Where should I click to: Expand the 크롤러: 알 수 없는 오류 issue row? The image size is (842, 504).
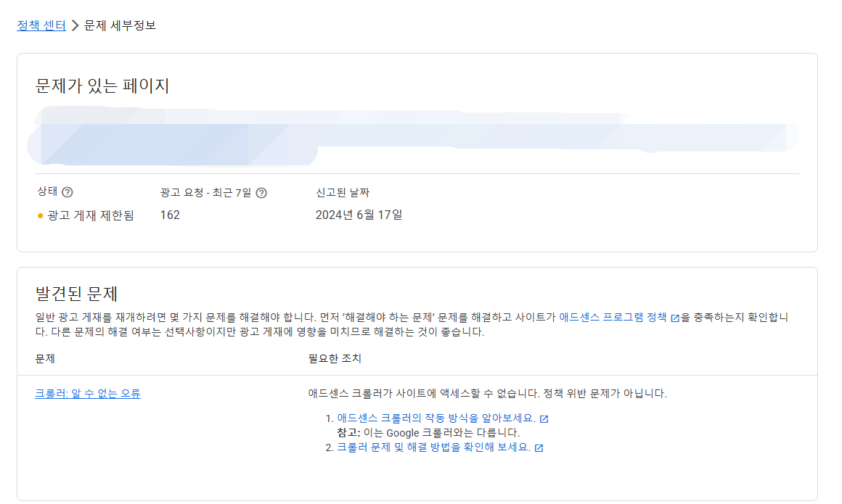89,392
